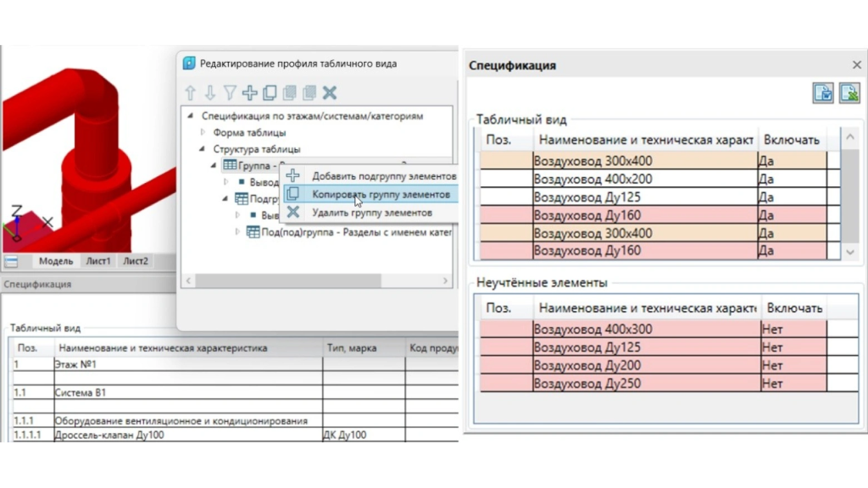The height and width of the screenshot is (488, 868).
Task: Expand the Под(под)группа tree node
Action: point(238,232)
